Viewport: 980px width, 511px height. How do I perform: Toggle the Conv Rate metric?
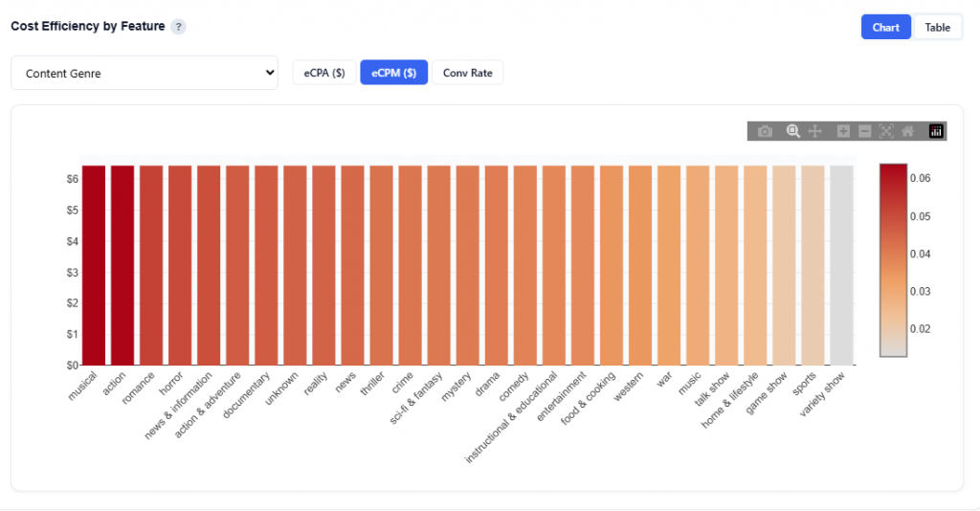(x=467, y=73)
